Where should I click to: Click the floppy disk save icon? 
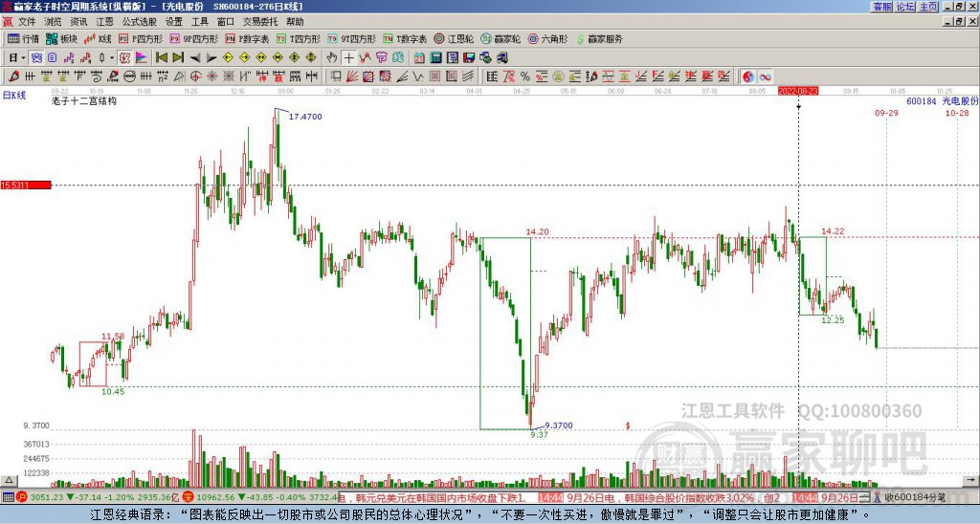pyautogui.click(x=469, y=57)
